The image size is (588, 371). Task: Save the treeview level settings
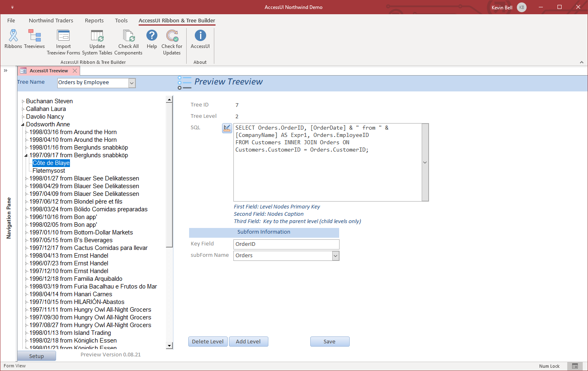tap(329, 342)
